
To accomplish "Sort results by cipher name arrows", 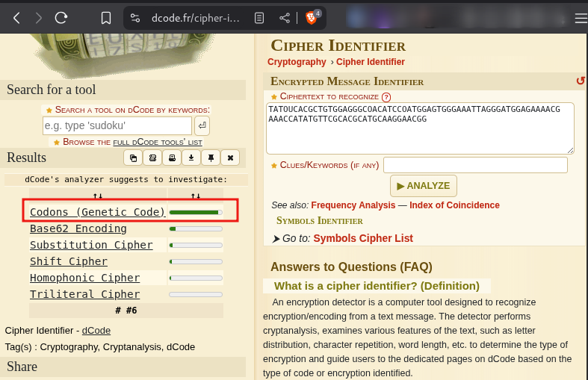I will pyautogui.click(x=98, y=196).
